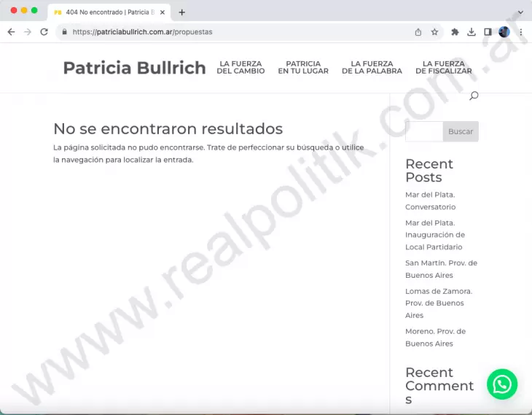Open the Chrome three-dot menu
Image resolution: width=532 pixels, height=415 pixels.
(x=521, y=32)
